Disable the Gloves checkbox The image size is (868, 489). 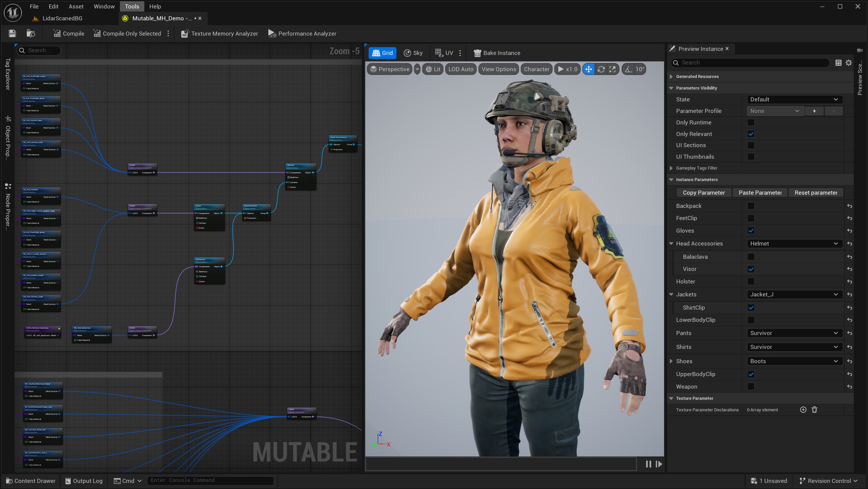coord(751,230)
